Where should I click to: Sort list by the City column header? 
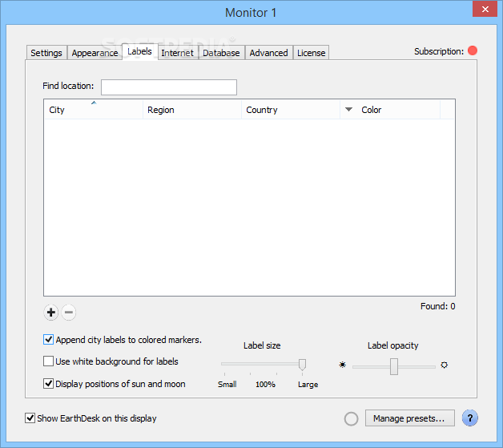tap(94, 110)
